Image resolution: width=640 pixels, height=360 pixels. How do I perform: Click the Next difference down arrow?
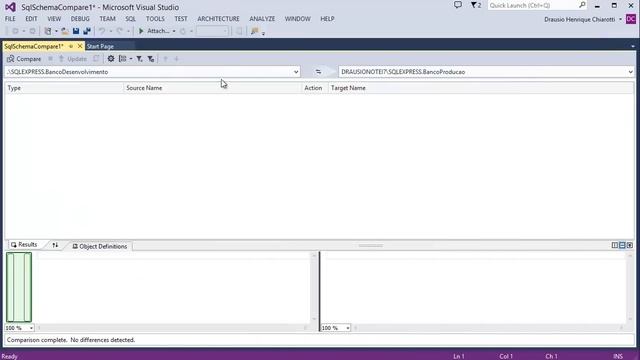(x=176, y=59)
